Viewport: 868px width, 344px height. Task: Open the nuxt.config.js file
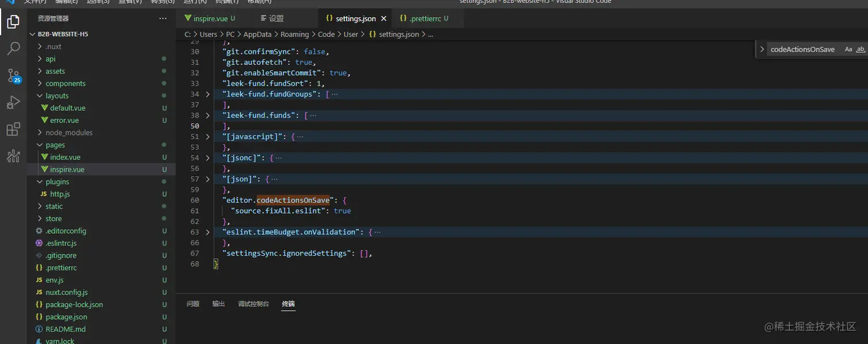[x=101, y=292]
